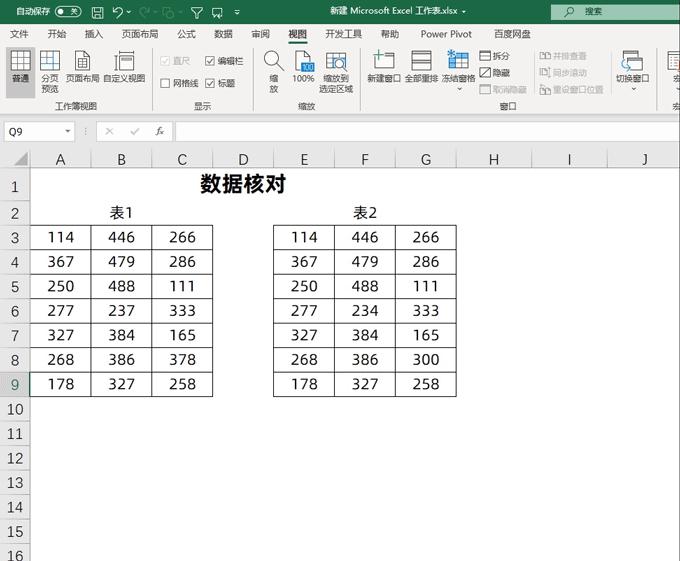The image size is (680, 561).
Task: Toggle the Ruler (直尺) checkbox
Action: pyautogui.click(x=165, y=61)
